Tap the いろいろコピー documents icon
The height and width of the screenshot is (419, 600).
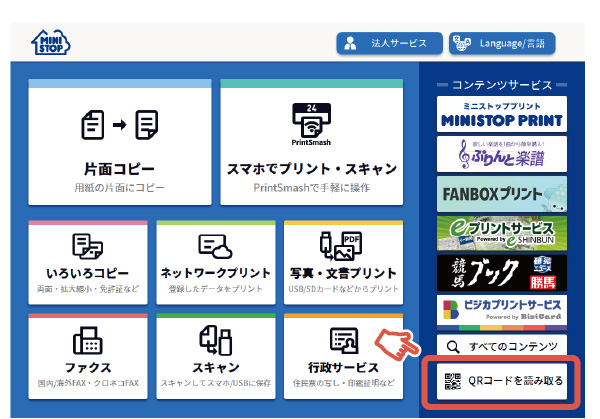point(88,246)
